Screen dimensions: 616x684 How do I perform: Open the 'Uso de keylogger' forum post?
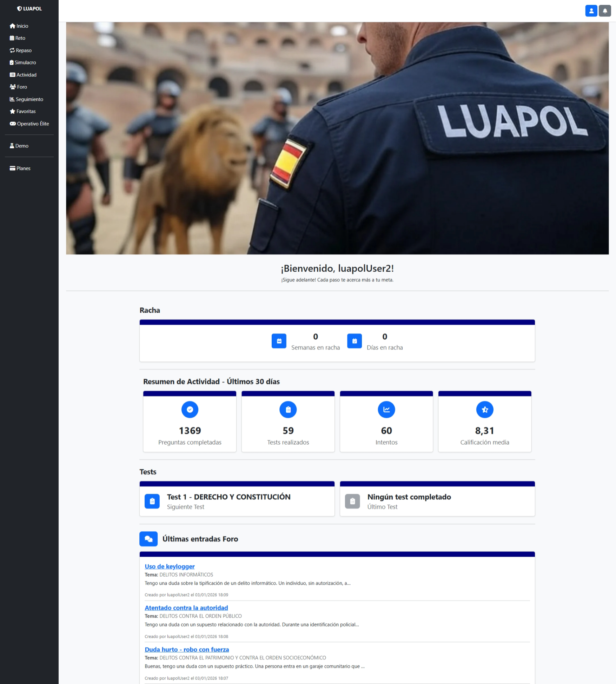(x=170, y=566)
